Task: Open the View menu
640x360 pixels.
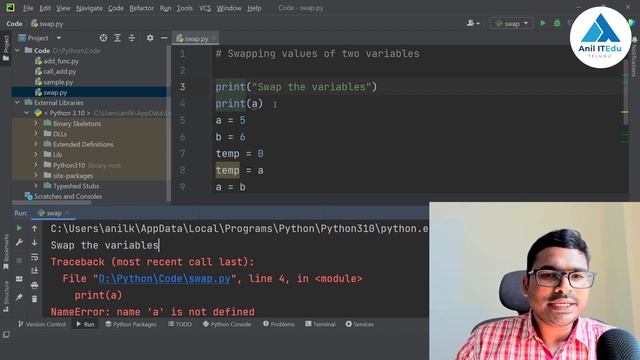Action: click(x=63, y=8)
